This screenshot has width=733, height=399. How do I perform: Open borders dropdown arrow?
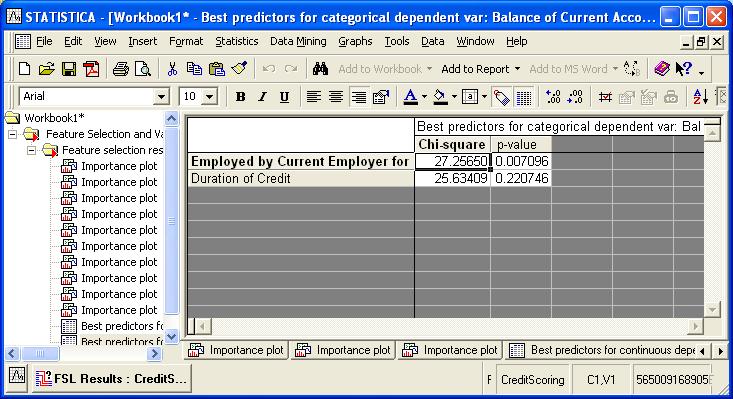484,97
